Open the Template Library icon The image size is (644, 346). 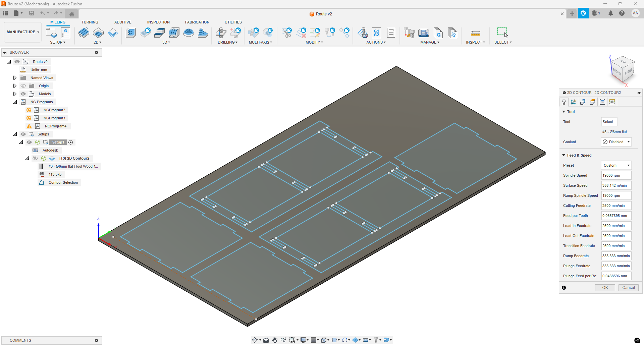[x=452, y=33]
